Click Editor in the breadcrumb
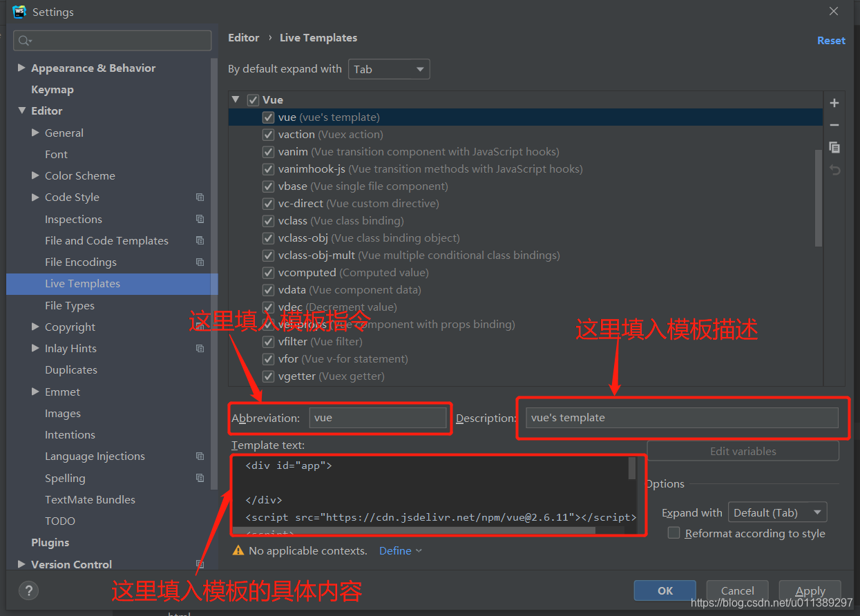 (x=244, y=37)
